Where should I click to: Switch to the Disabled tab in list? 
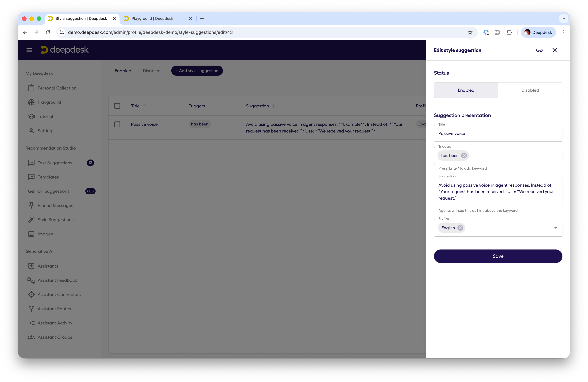[151, 71]
